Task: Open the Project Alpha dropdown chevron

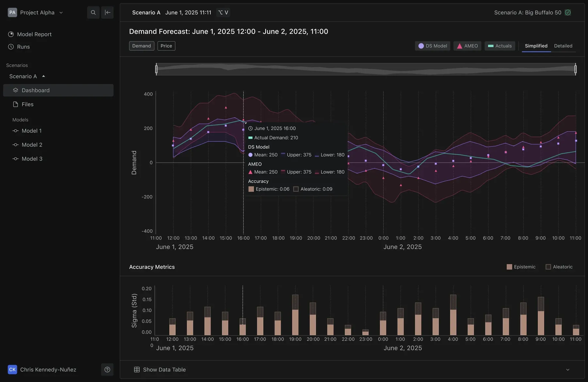Action: (61, 12)
